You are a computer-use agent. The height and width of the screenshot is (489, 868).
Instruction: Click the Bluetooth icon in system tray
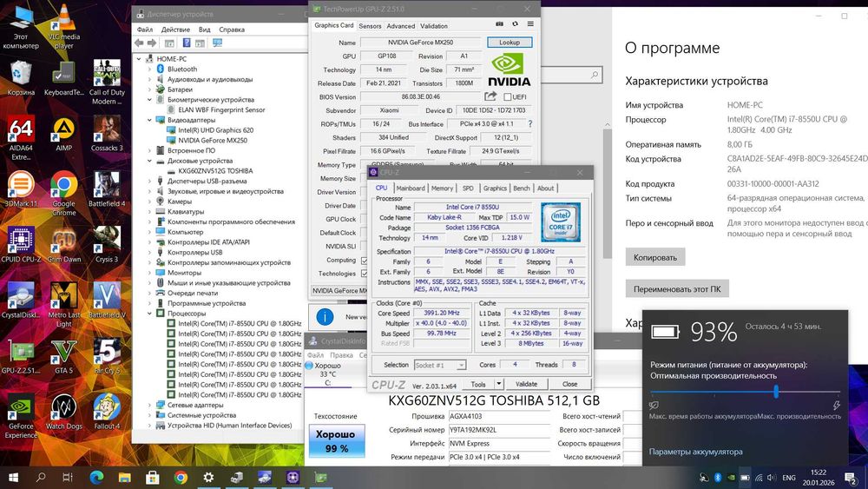coord(718,478)
